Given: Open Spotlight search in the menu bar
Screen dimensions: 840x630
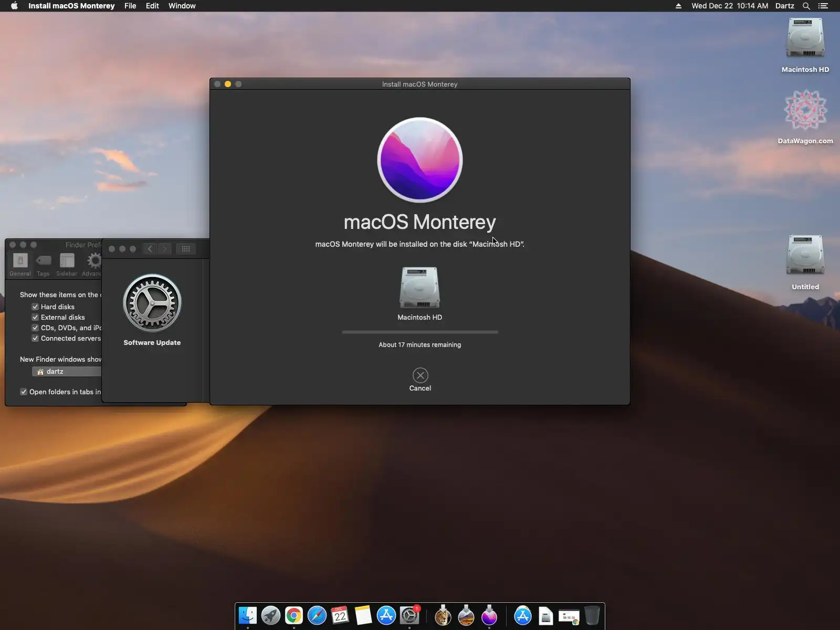Looking at the screenshot, I should click(x=806, y=6).
